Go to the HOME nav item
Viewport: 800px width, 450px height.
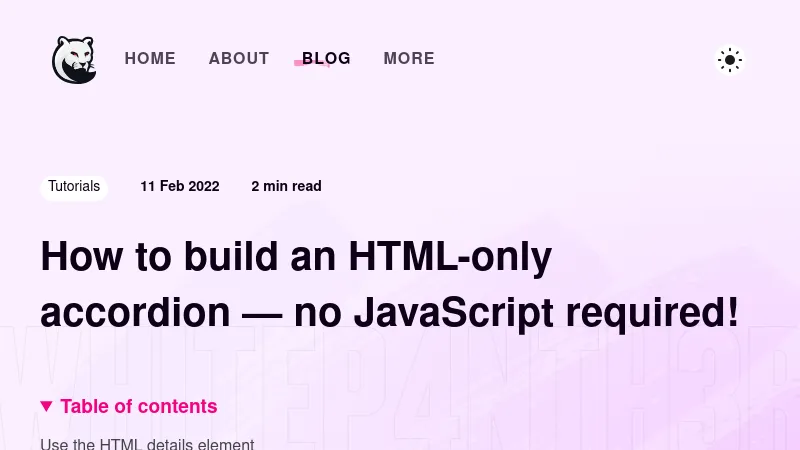tap(150, 59)
